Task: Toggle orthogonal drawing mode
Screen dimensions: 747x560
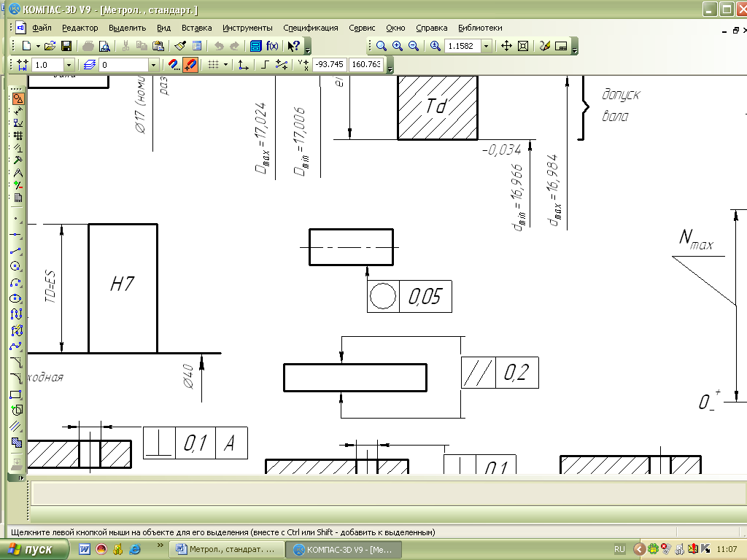Action: tap(266, 65)
